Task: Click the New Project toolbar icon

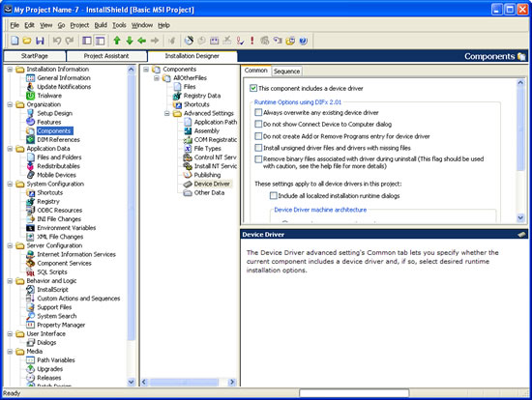Action: [15, 41]
